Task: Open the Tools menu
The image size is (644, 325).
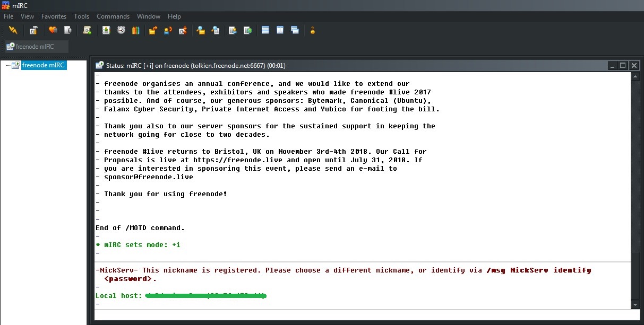Action: click(81, 16)
